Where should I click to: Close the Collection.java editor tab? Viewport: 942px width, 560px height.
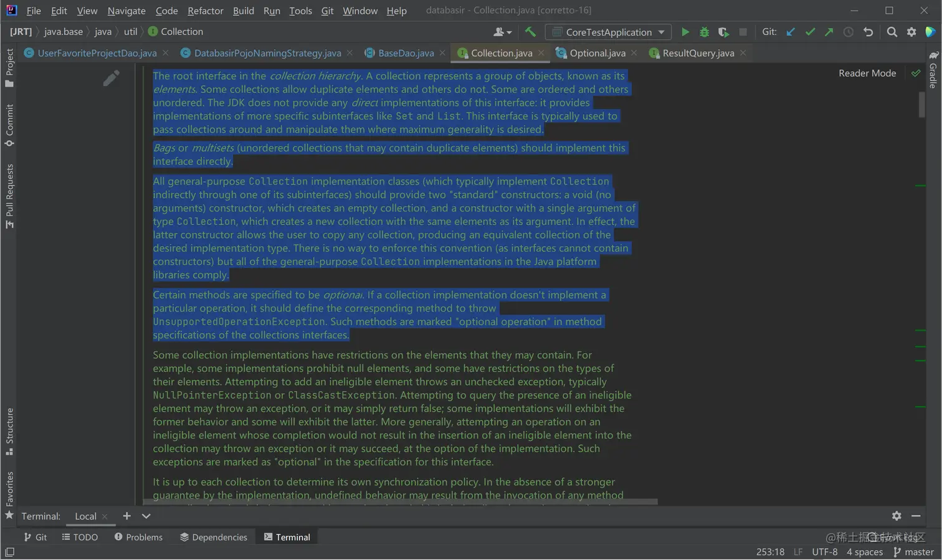[x=541, y=53]
